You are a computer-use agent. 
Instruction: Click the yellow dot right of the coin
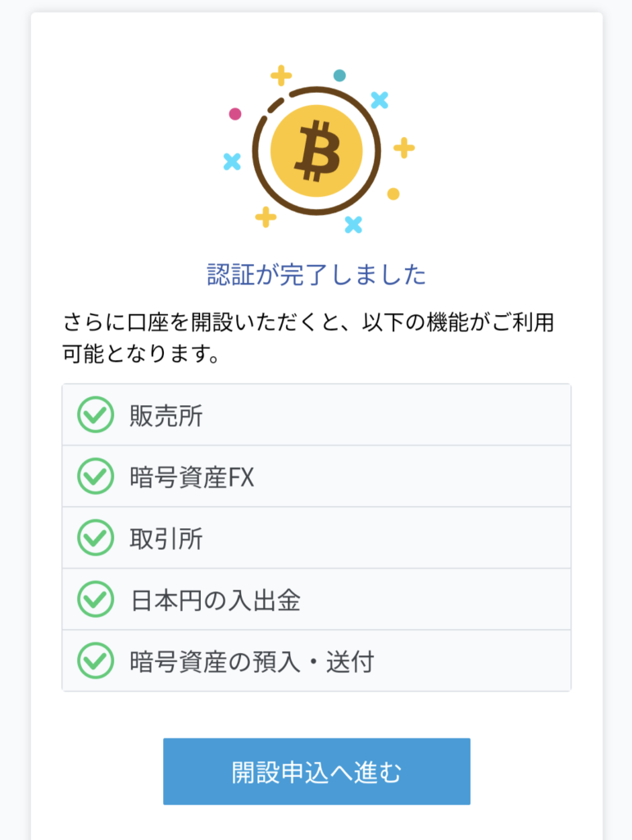pos(393,194)
